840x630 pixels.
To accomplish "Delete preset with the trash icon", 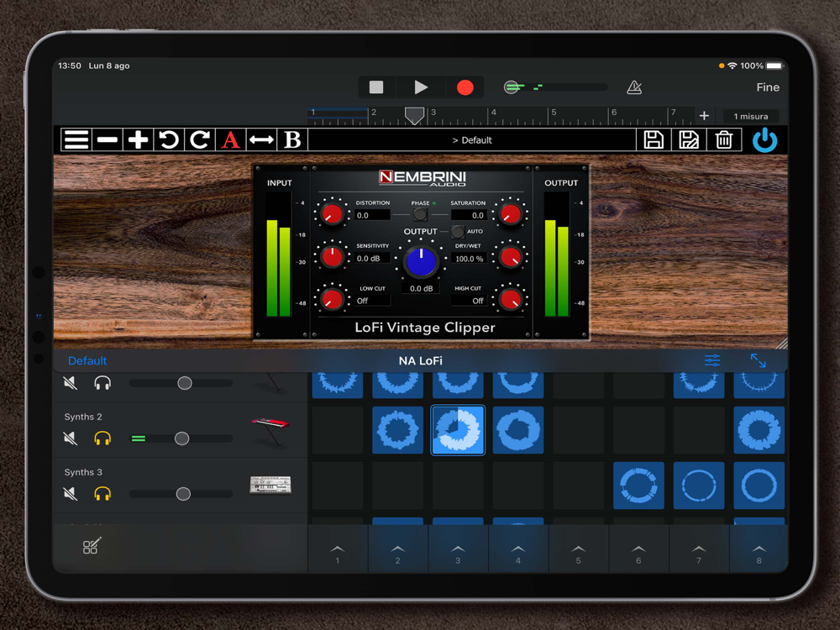I will pyautogui.click(x=724, y=139).
